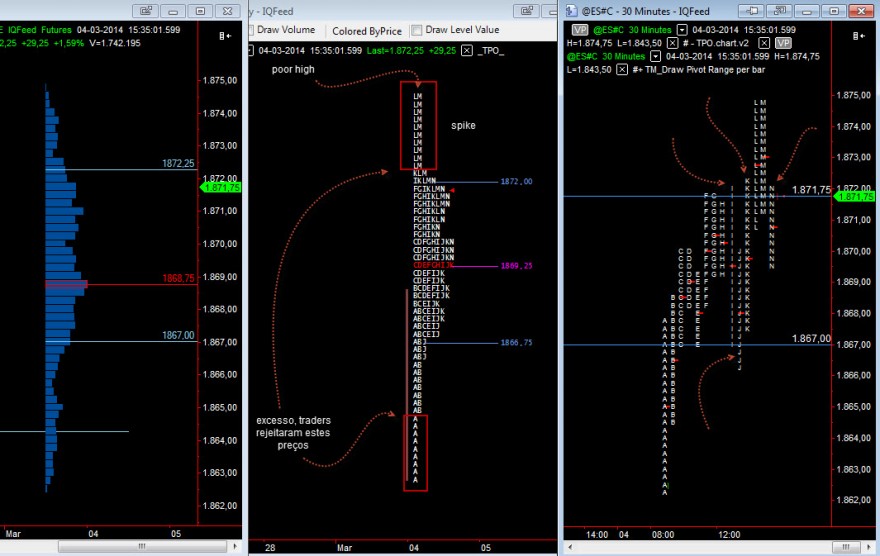This screenshot has height=556, width=880.
Task: Click the second green @ES#C 30 Minutes symbol label
Action: pyautogui.click(x=606, y=56)
